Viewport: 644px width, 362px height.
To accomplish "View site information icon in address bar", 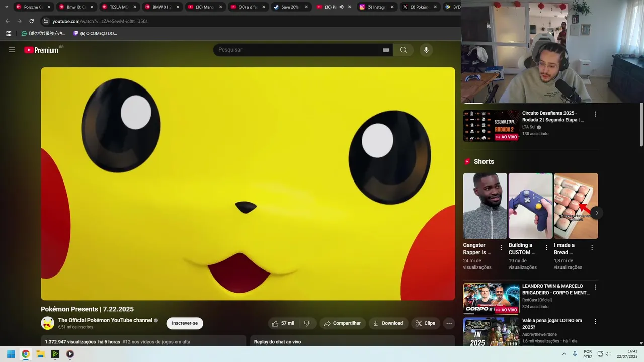I will pos(46,21).
